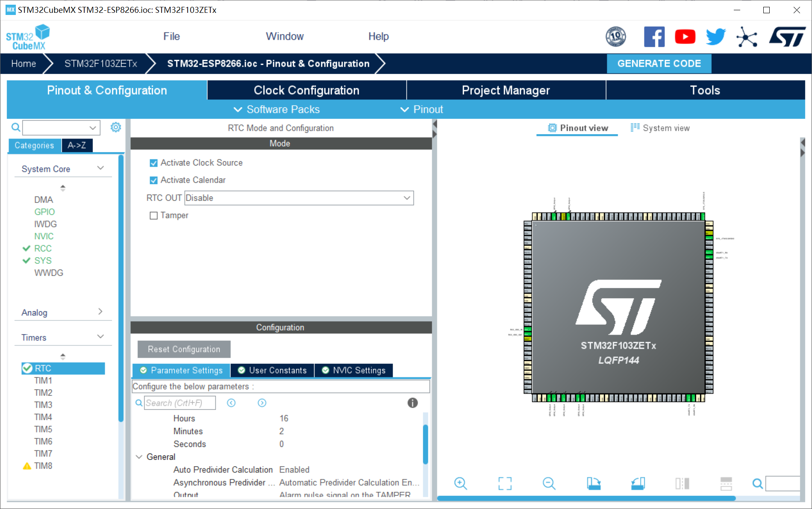Click the TIM8 warning icon

(27, 466)
